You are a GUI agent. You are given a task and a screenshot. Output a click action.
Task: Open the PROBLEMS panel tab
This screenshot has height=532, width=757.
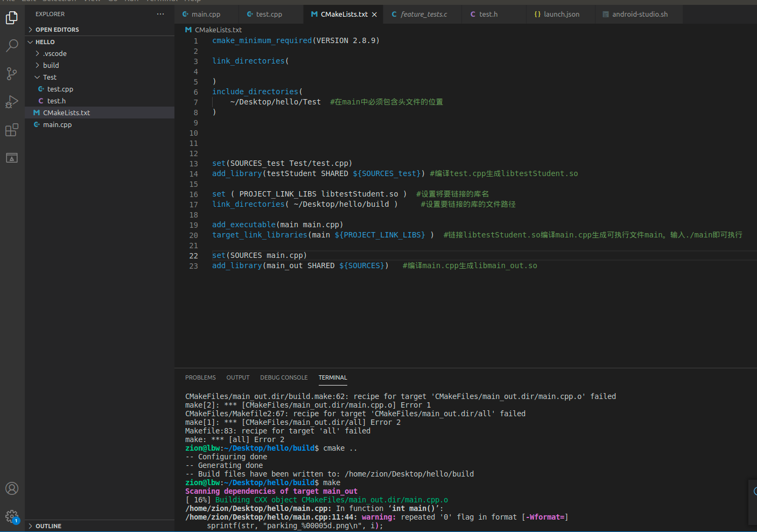click(x=200, y=377)
